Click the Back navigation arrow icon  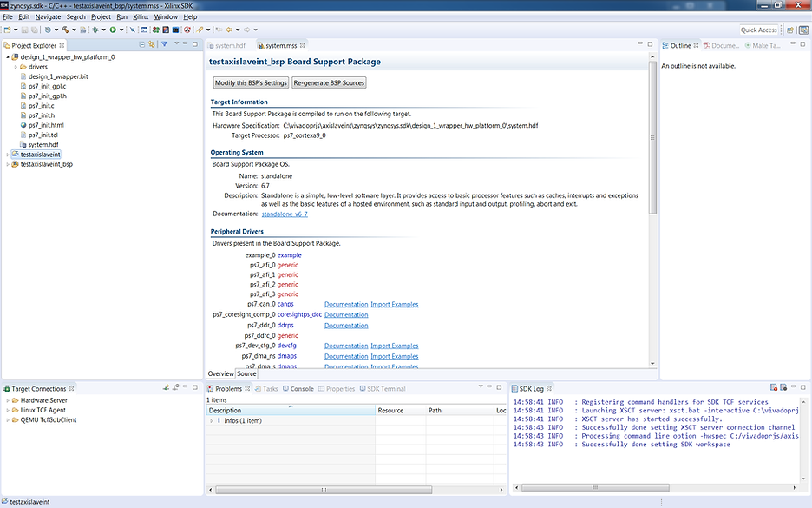[228, 29]
